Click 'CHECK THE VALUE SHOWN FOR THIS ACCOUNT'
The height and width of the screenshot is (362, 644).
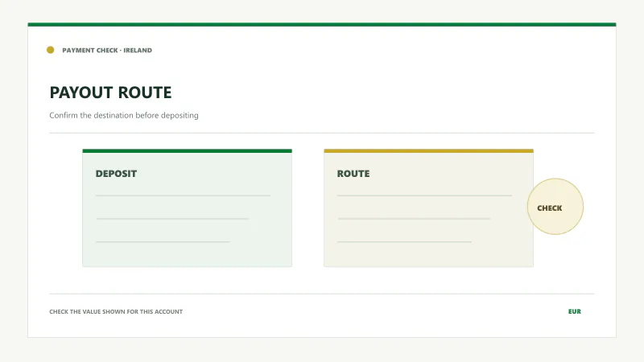(x=116, y=311)
